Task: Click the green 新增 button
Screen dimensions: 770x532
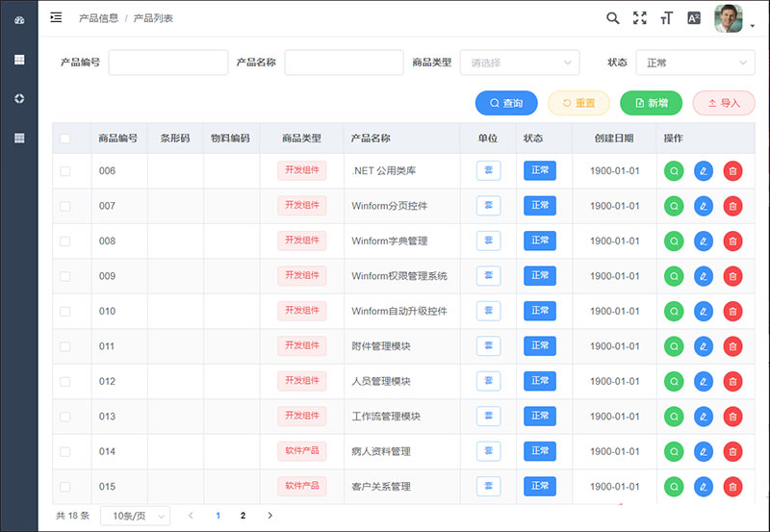Action: [x=651, y=103]
